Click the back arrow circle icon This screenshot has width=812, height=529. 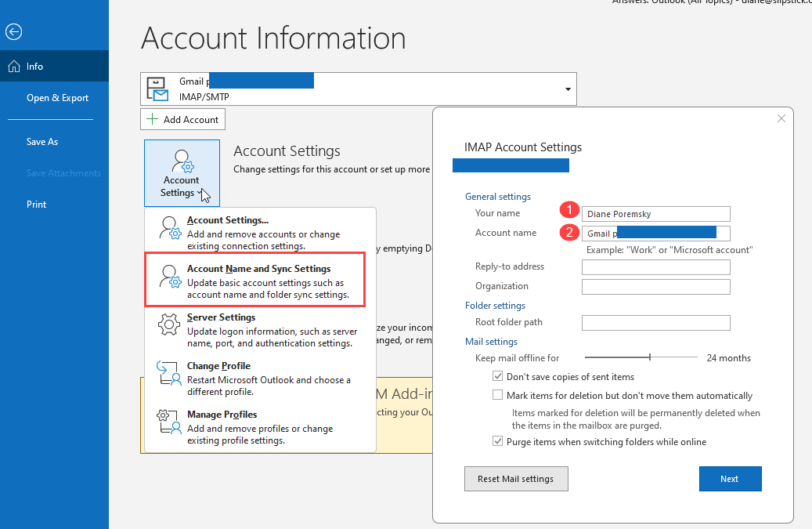[x=13, y=31]
